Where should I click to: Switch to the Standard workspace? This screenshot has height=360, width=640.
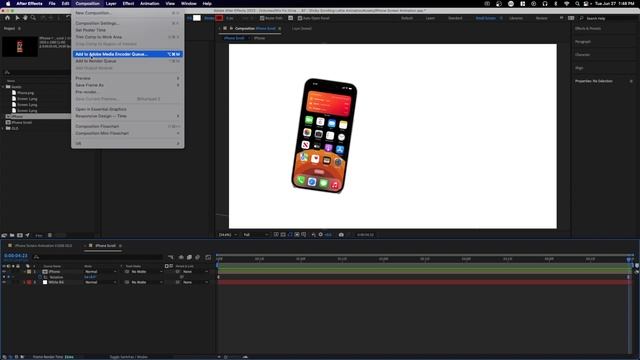coord(455,18)
